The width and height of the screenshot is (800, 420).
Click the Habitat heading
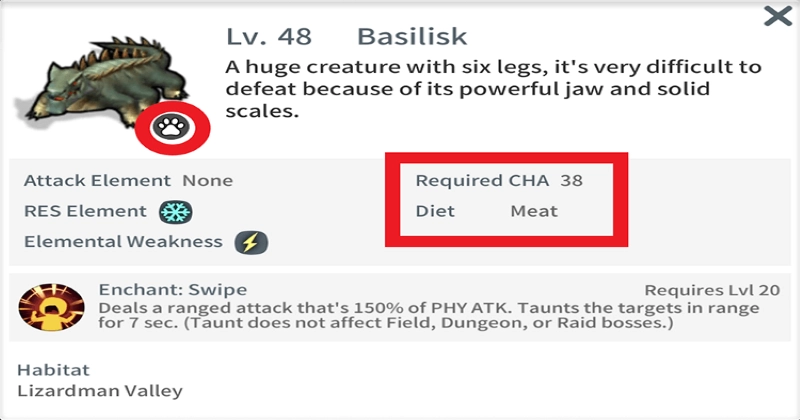52,369
